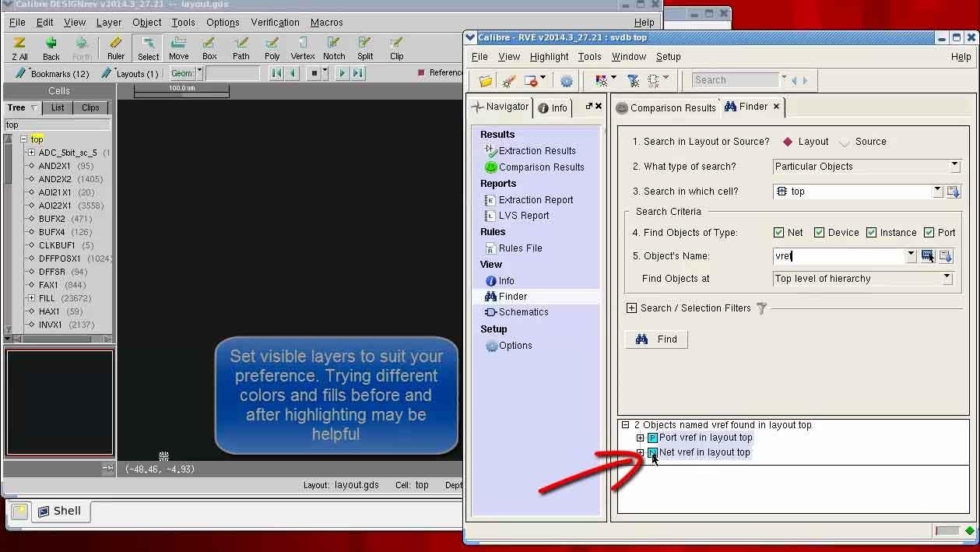Switch to the Comparison Results tab
Screen dimensions: 980x552
[x=666, y=108]
